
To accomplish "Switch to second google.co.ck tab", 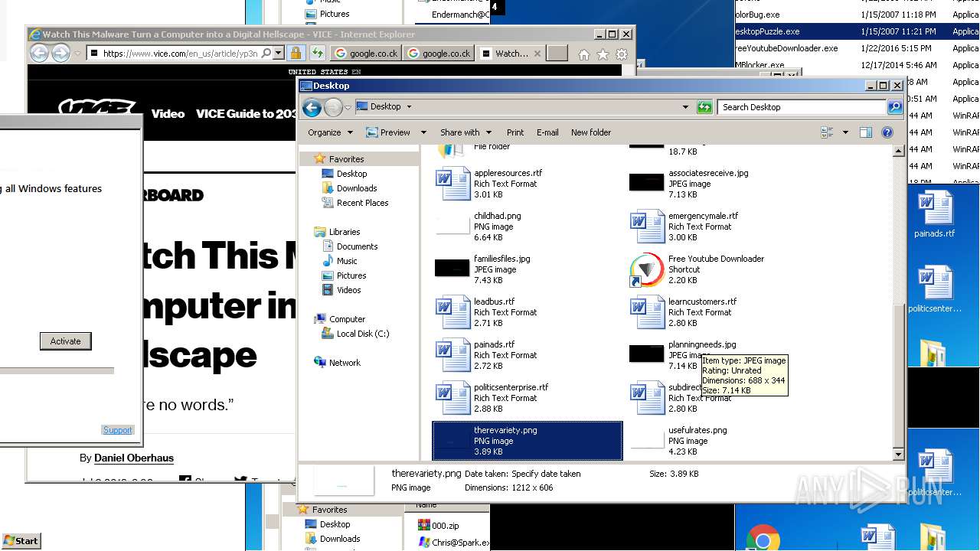I will [437, 54].
